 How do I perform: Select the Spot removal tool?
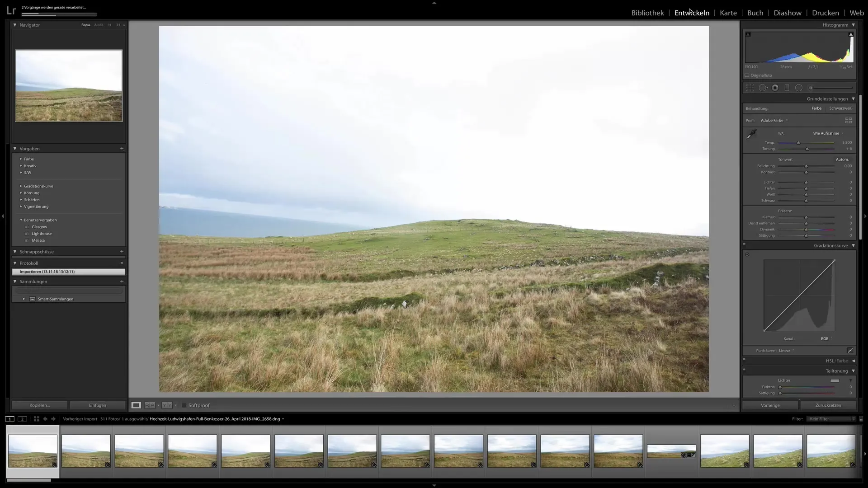click(x=763, y=88)
